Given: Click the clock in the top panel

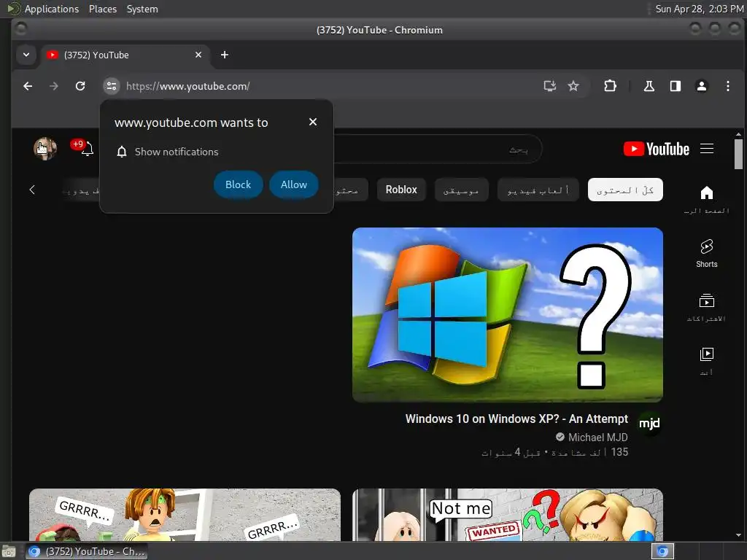Looking at the screenshot, I should [699, 9].
